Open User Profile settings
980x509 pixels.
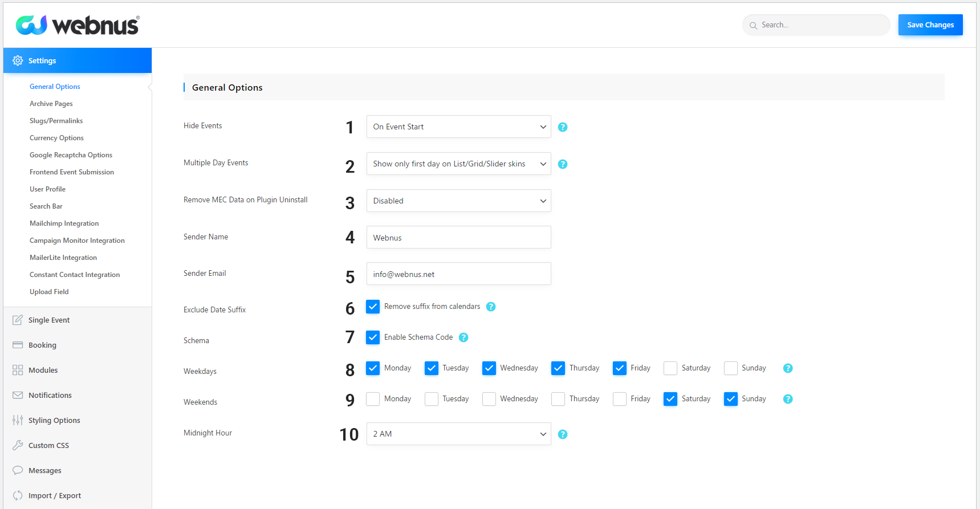tap(47, 189)
